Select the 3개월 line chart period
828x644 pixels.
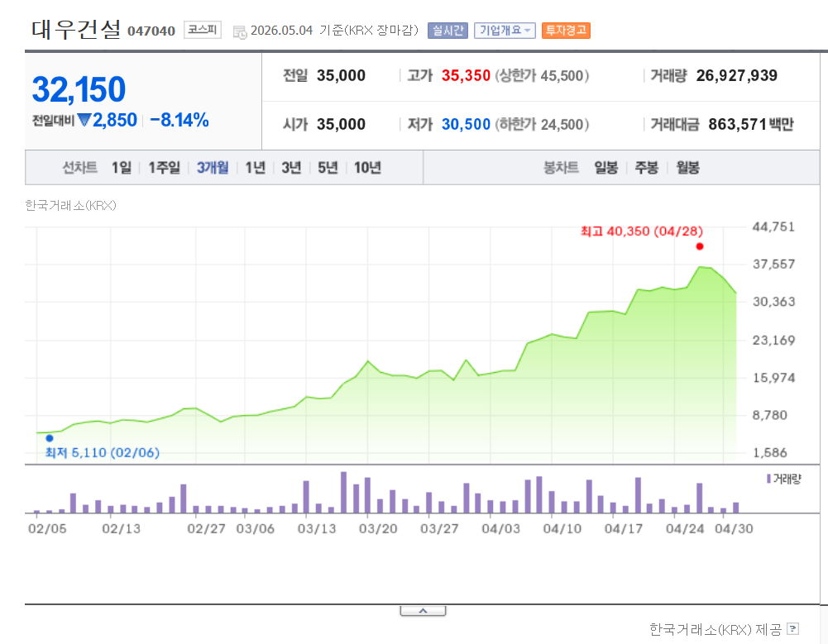(213, 168)
